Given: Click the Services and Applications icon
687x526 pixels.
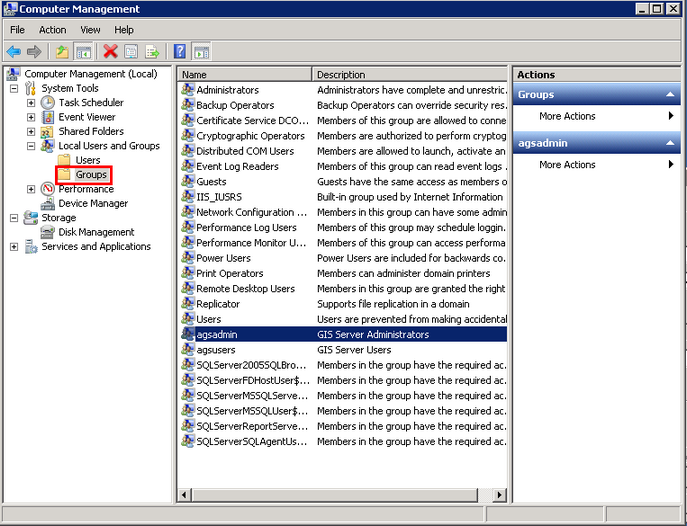Looking at the screenshot, I should pyautogui.click(x=31, y=247).
